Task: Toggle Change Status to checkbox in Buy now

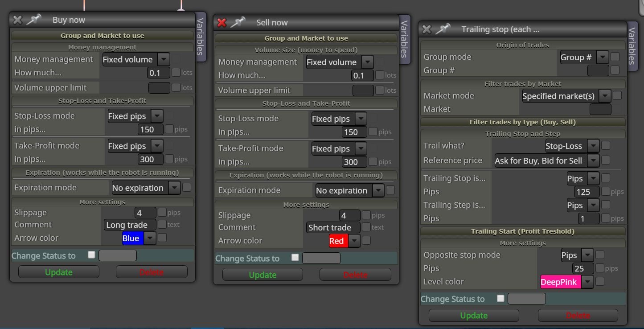Action: [91, 255]
